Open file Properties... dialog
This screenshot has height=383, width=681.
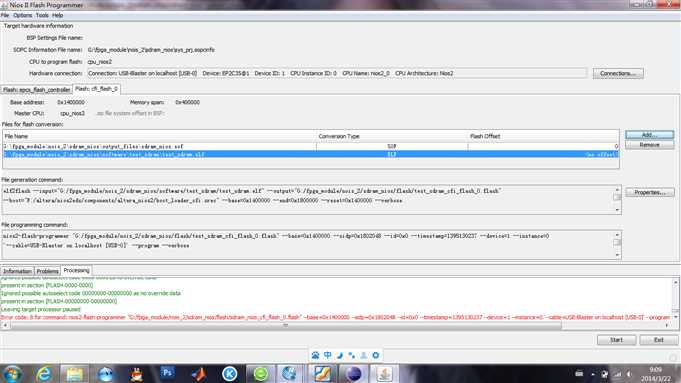[650, 192]
